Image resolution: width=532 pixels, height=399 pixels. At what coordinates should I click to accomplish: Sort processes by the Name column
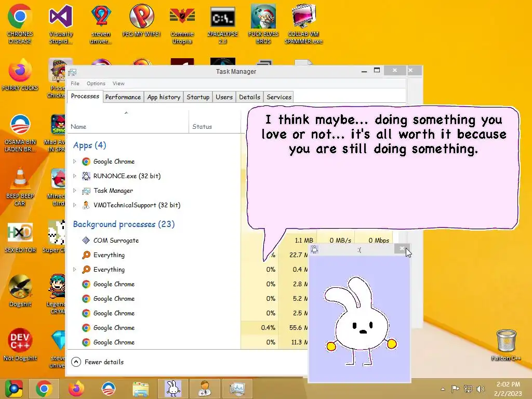tap(128, 122)
